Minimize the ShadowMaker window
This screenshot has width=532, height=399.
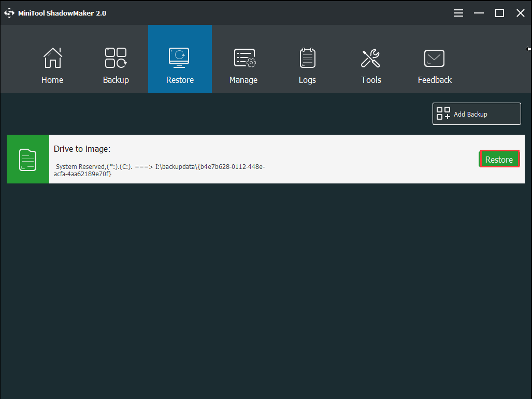coord(479,13)
